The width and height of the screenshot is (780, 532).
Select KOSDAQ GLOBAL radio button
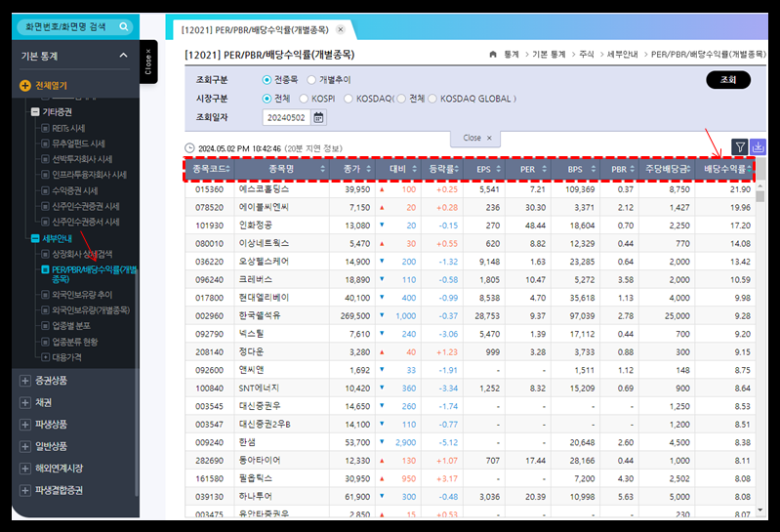click(432, 99)
